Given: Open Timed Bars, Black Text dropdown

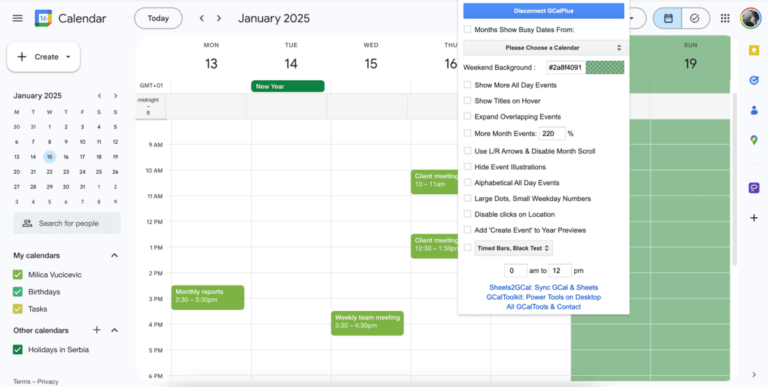Looking at the screenshot, I should click(x=513, y=248).
